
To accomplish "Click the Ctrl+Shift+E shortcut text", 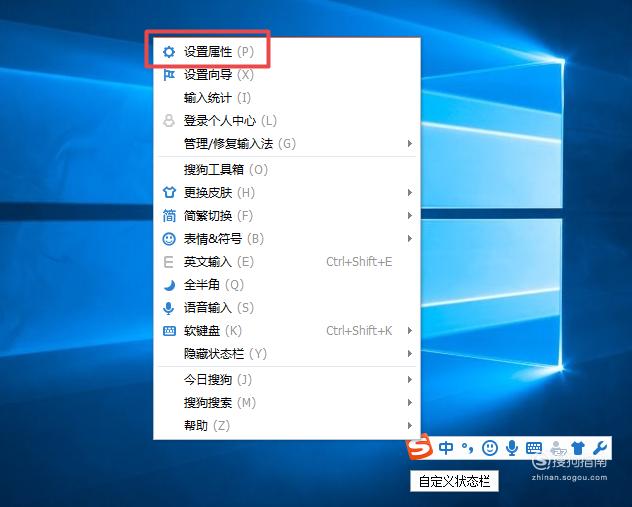I will coord(359,262).
